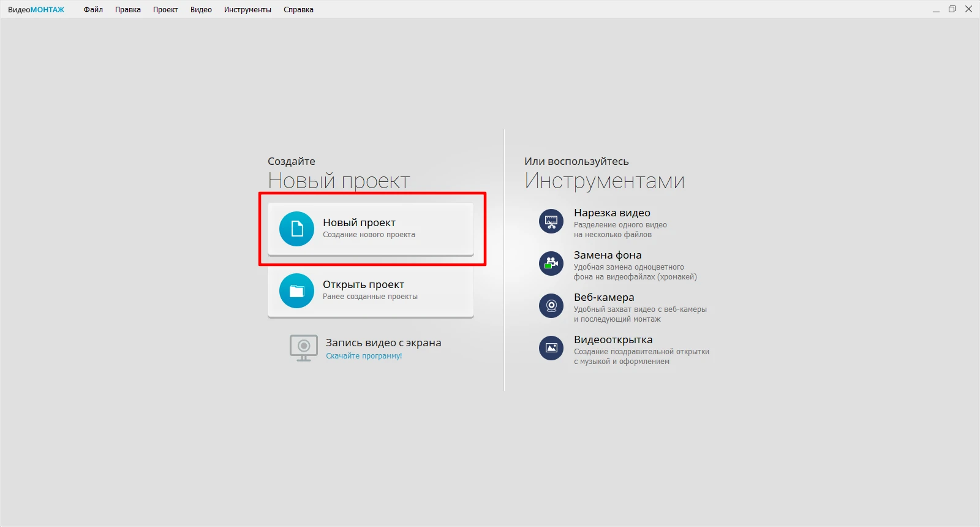Click the Нарезка видео scissors icon
Image resolution: width=980 pixels, height=527 pixels.
[551, 221]
